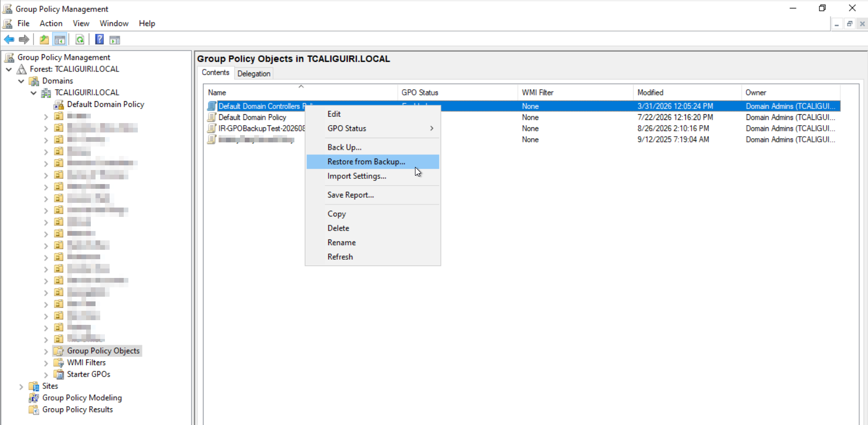Choose Copy from the context menu
The image size is (868, 425).
point(373,214)
